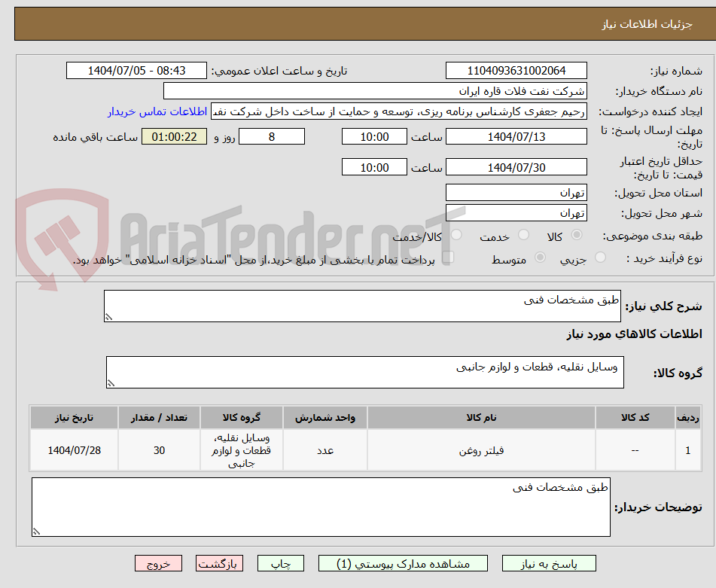The height and width of the screenshot is (588, 716).
Task: Click the resize grip of the توضیحات خریدار textarea
Action: click(35, 531)
